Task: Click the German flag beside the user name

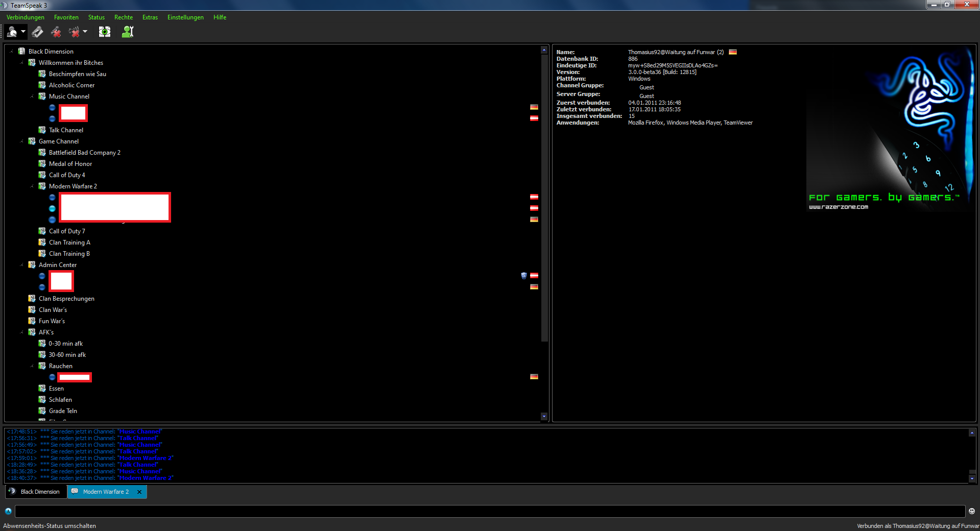Action: (733, 52)
